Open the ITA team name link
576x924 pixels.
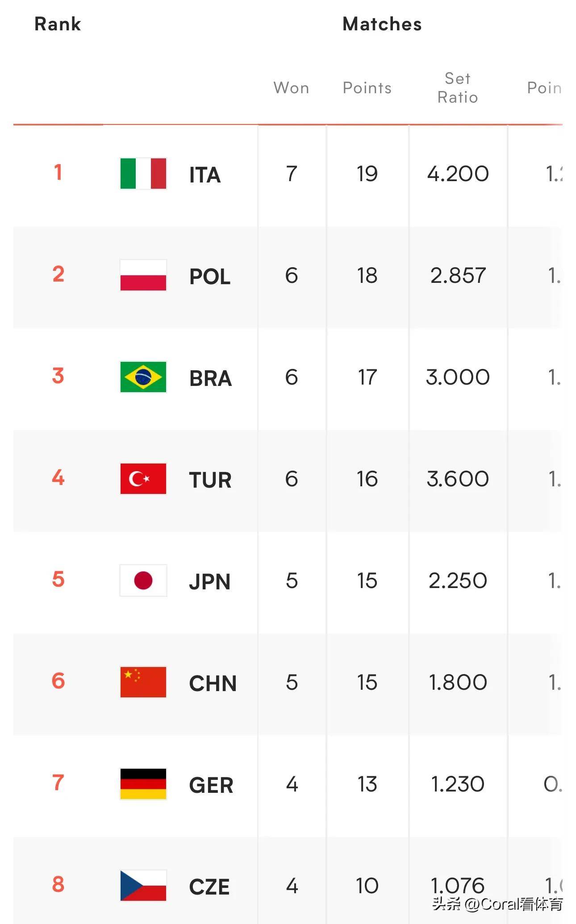tap(205, 175)
